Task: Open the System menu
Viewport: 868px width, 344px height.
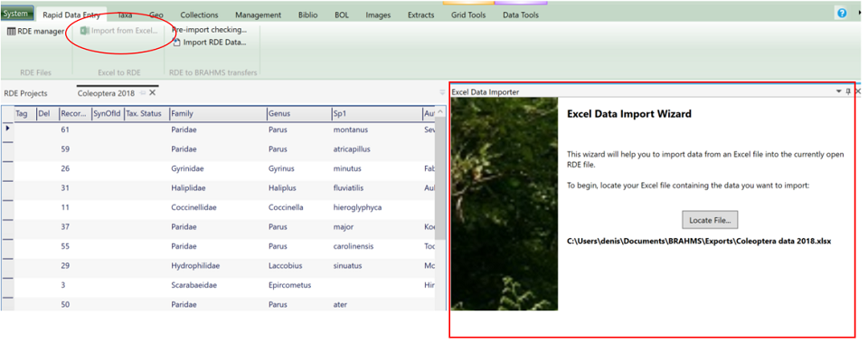Action: click(18, 14)
